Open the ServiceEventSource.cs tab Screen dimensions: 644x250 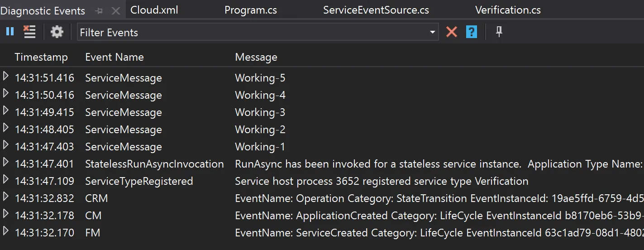click(376, 10)
